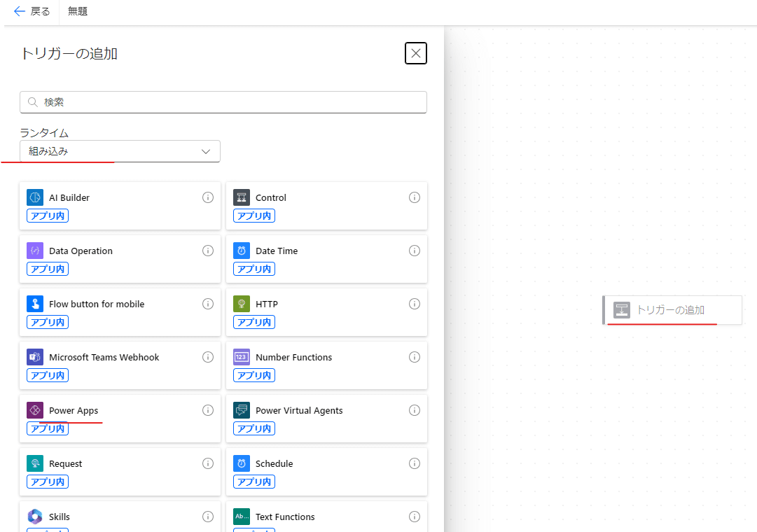Click アプリ内 badge under Request
This screenshot has height=532, width=757.
tap(48, 482)
